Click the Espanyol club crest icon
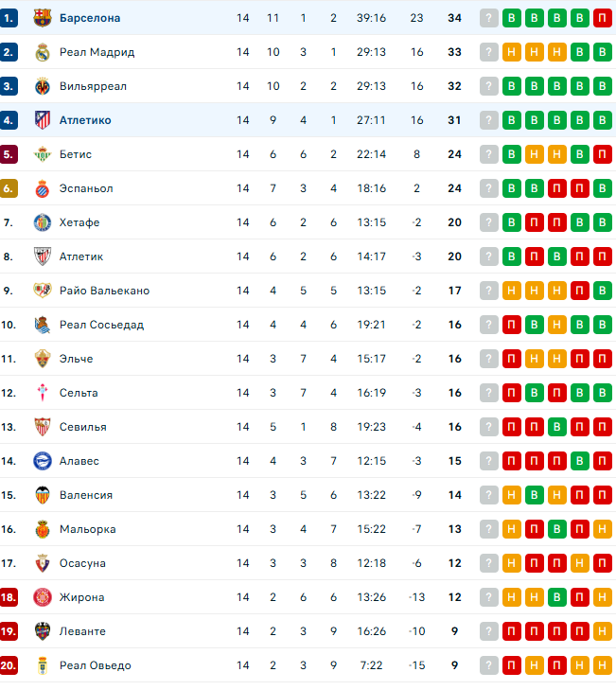 click(x=42, y=188)
